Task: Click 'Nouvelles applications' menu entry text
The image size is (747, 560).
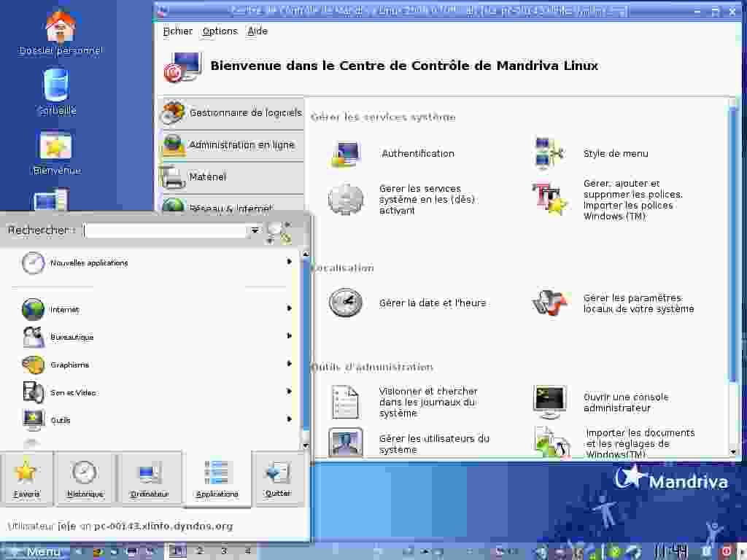Action: tap(89, 262)
